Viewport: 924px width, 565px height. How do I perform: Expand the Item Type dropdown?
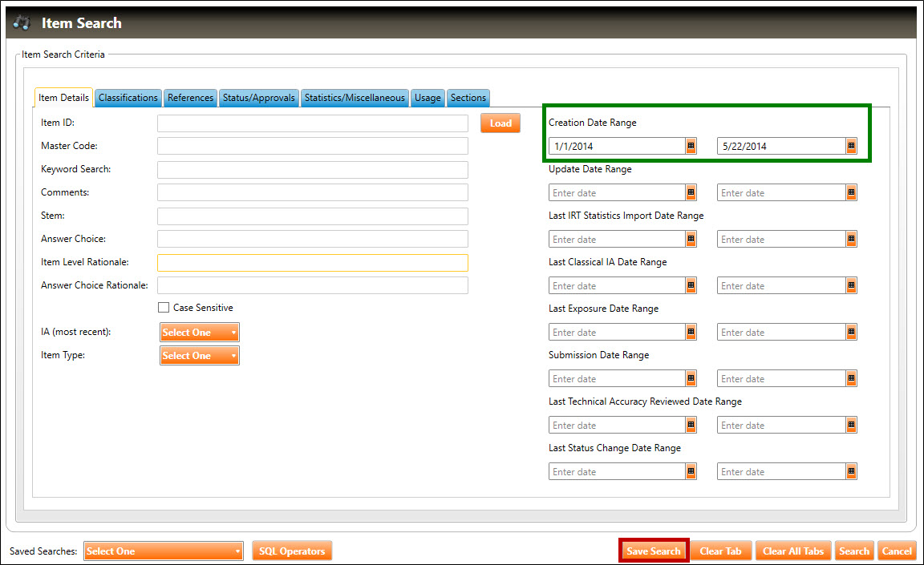tap(200, 356)
